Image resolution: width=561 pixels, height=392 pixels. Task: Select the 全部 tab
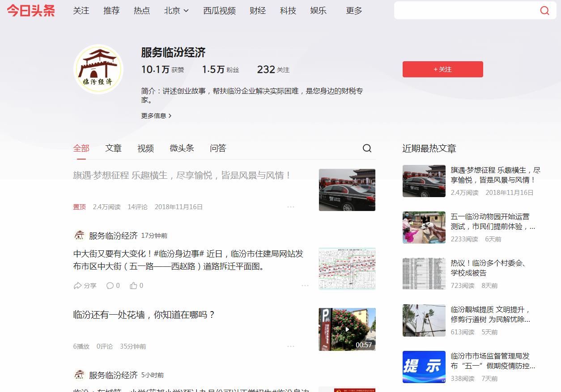pos(81,148)
